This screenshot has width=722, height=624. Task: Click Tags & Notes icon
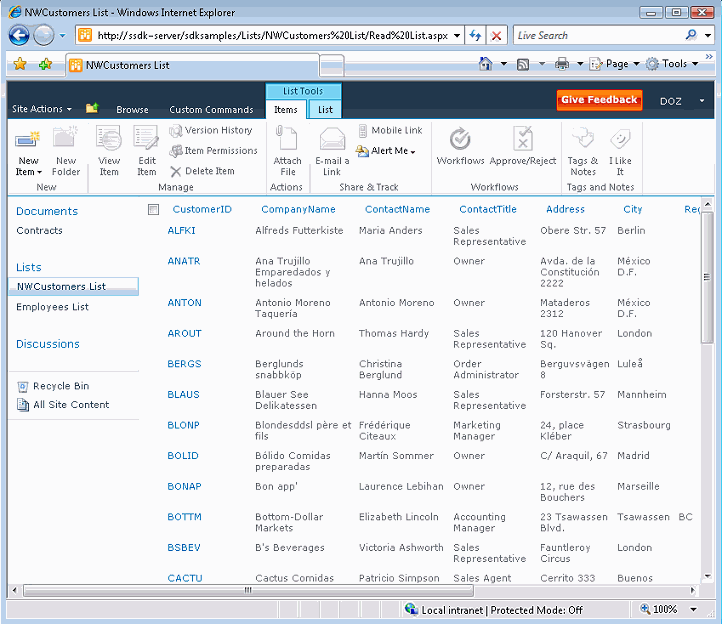point(583,138)
